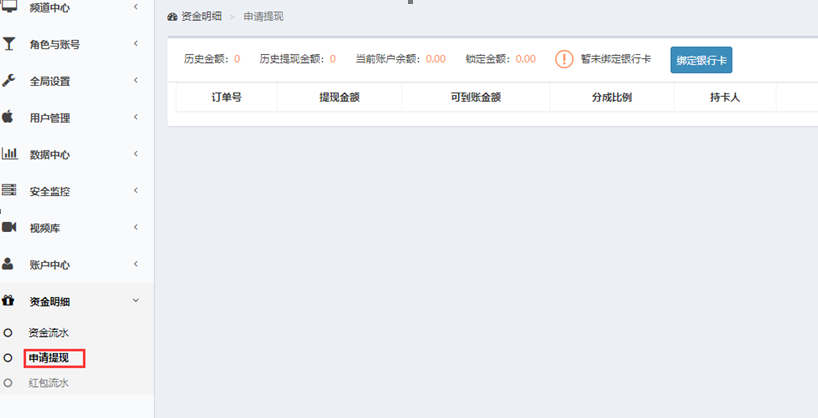
Task: Click the circle bullet next to 红包流水
Action: [8, 383]
